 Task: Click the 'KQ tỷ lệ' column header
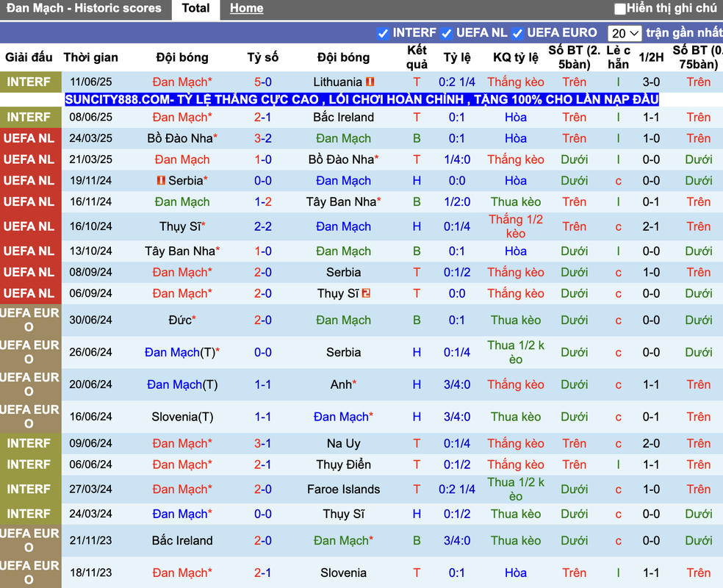click(516, 57)
